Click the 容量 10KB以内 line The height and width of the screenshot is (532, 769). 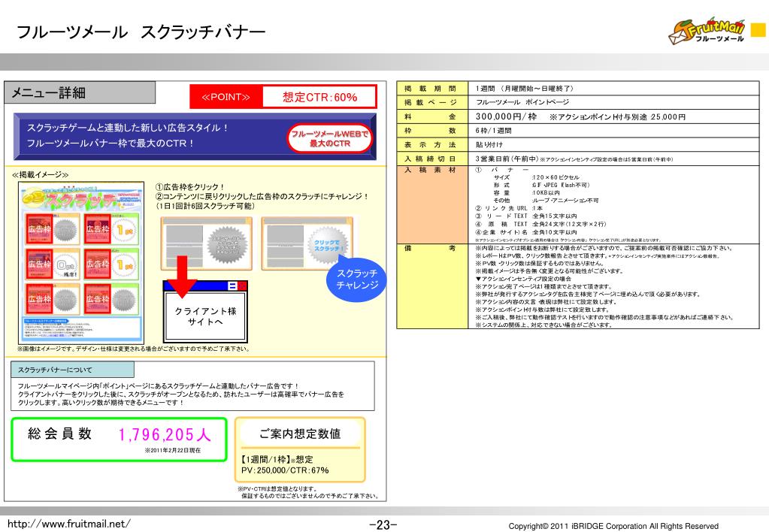tap(527, 192)
